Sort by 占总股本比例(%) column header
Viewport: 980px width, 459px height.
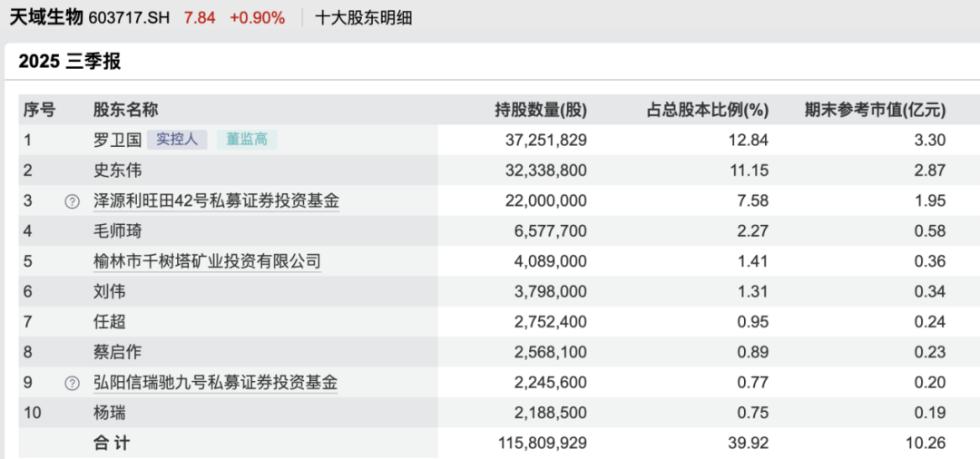[707, 111]
